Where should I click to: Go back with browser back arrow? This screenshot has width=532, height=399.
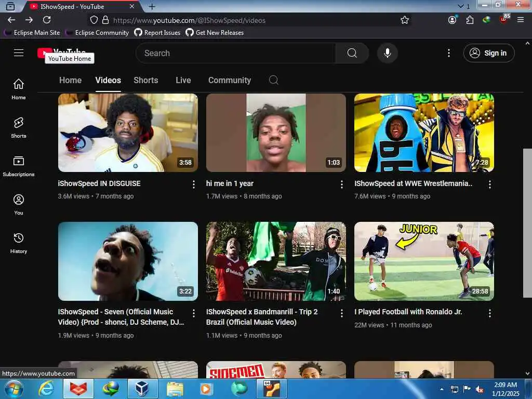pos(11,20)
